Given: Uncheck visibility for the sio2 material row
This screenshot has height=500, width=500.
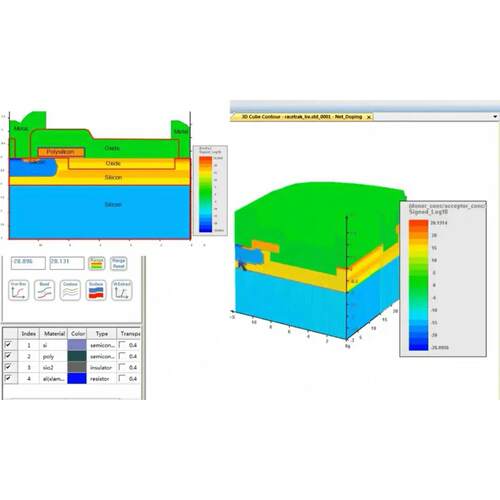Looking at the screenshot, I should 8,367.
